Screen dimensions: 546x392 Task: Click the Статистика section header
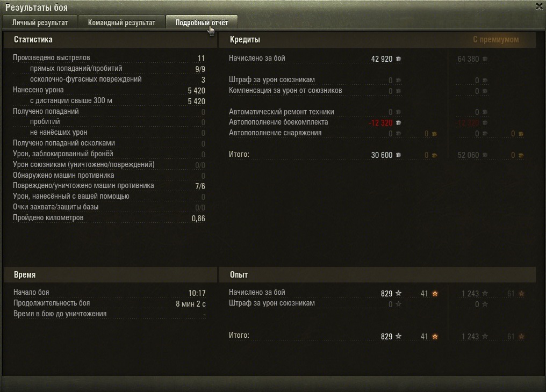pos(33,40)
